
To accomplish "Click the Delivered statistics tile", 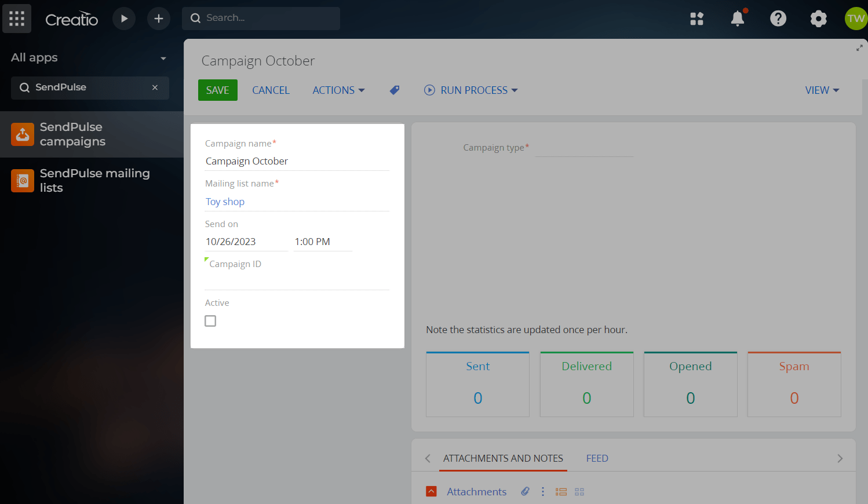I will [586, 384].
